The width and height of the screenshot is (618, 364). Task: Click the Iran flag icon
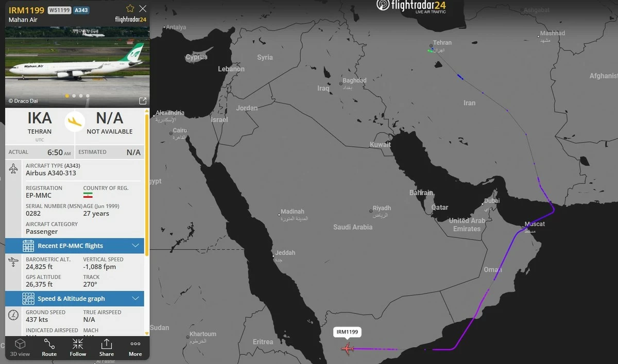88,196
